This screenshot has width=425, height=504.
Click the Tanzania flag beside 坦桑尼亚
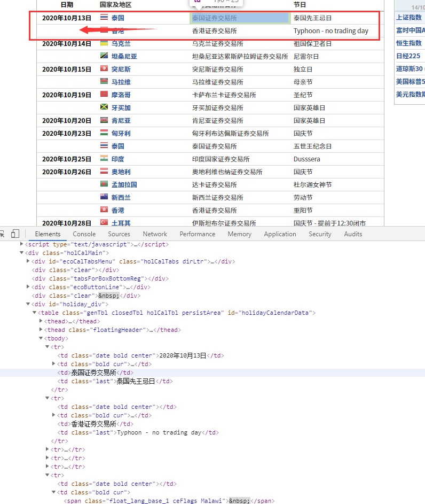pos(104,56)
